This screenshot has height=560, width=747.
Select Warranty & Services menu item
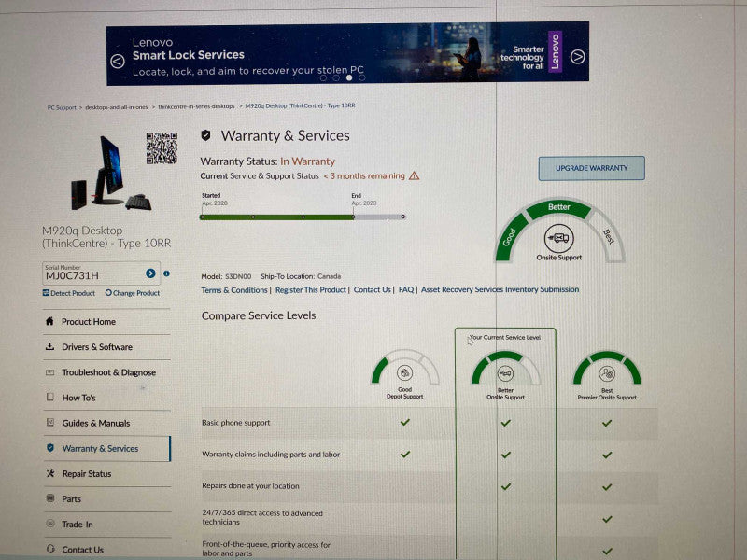click(107, 449)
